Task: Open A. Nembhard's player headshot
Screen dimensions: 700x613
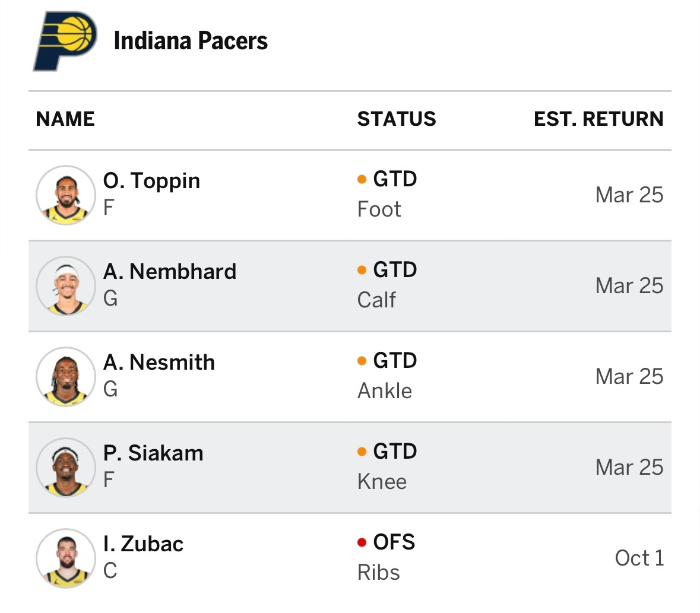Action: [65, 286]
